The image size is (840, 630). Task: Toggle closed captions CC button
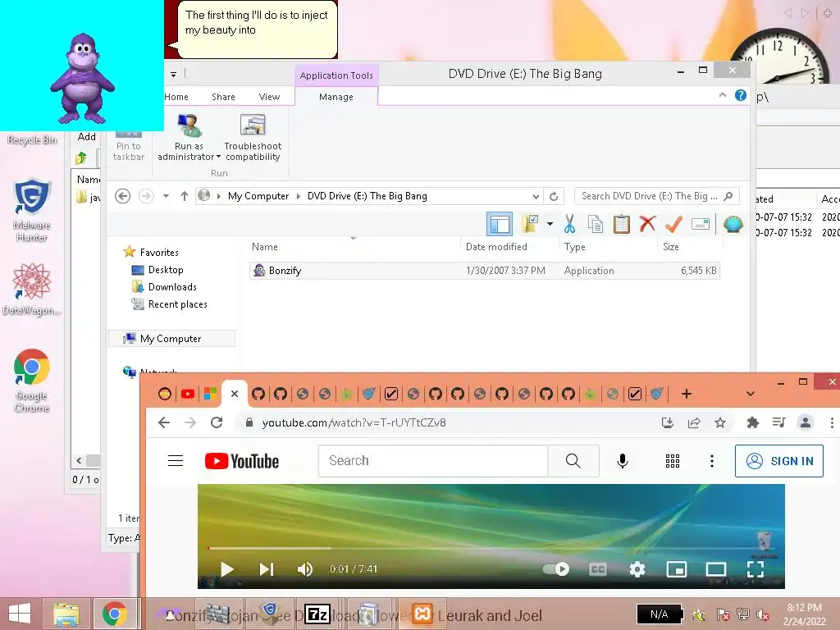598,569
